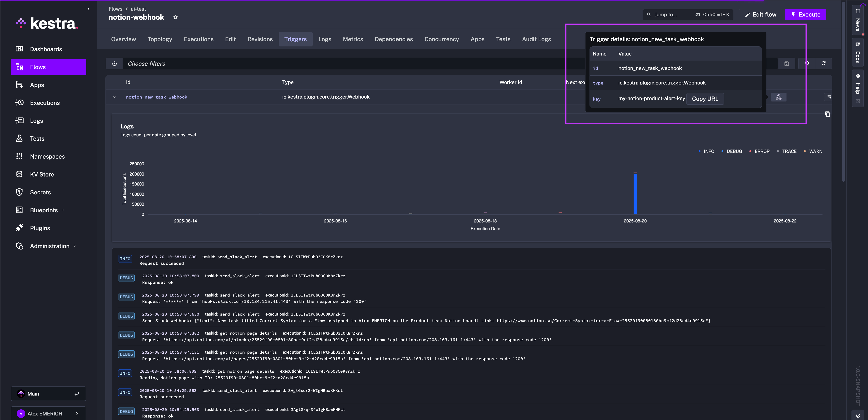The width and height of the screenshot is (868, 420).
Task: Open the Audit Logs tab
Action: (536, 39)
